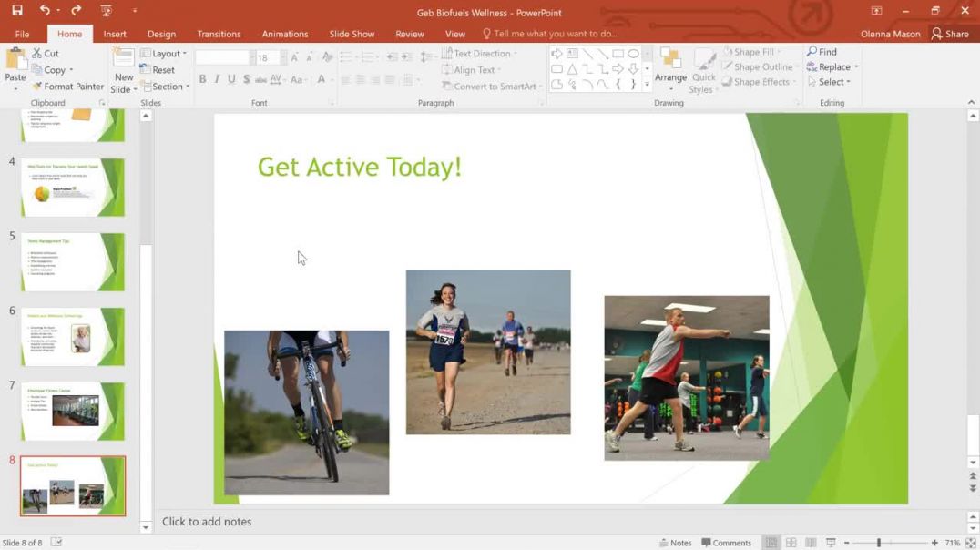Activate Format Painter
980x550 pixels.
coord(68,87)
